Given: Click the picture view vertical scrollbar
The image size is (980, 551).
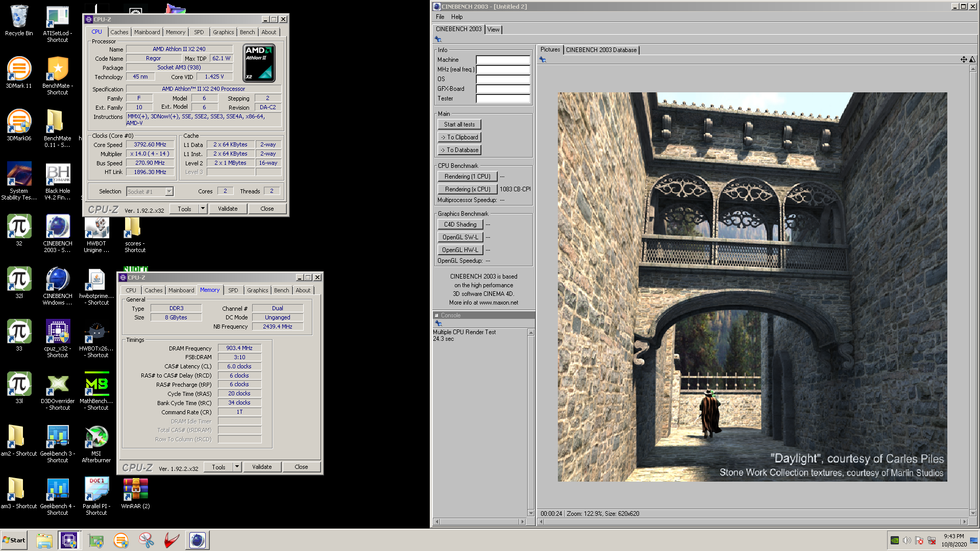Looking at the screenshot, I should [973, 291].
